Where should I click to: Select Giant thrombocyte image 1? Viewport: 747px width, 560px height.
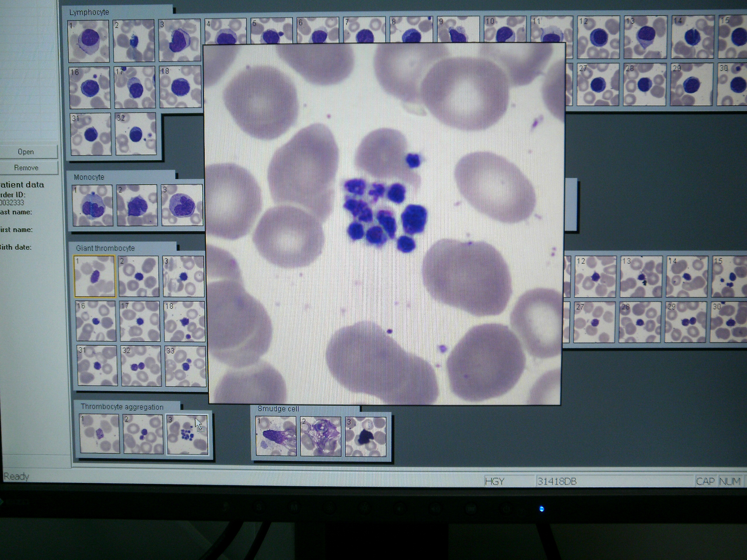point(94,276)
